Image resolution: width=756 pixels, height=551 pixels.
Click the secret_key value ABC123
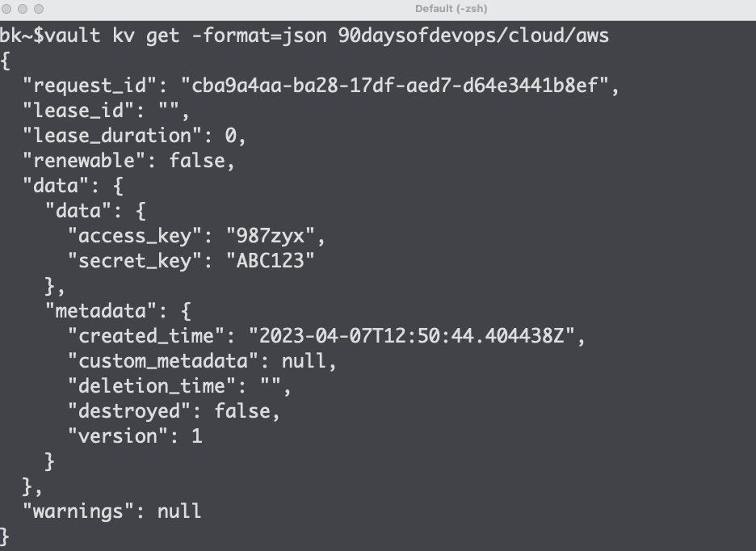(270, 261)
